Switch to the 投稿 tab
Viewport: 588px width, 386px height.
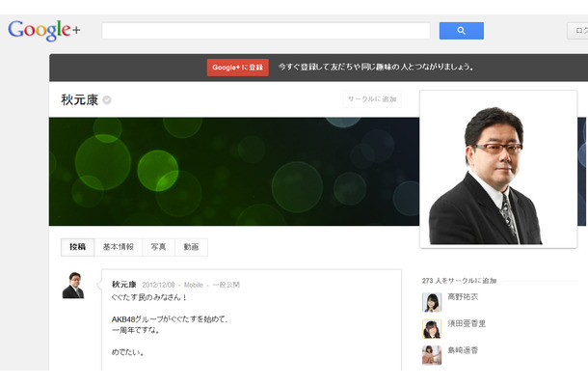(77, 247)
